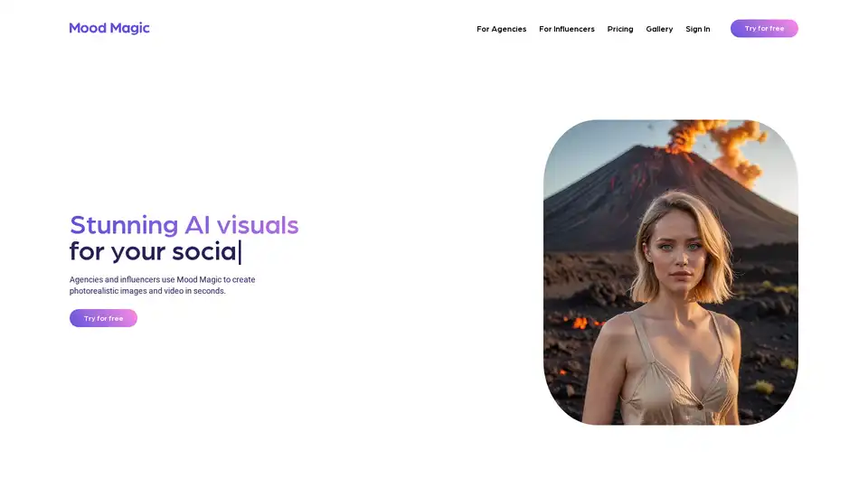This screenshot has height=488, width=868.
Task: Click the Stunning AI visuals heading
Action: pos(184,224)
